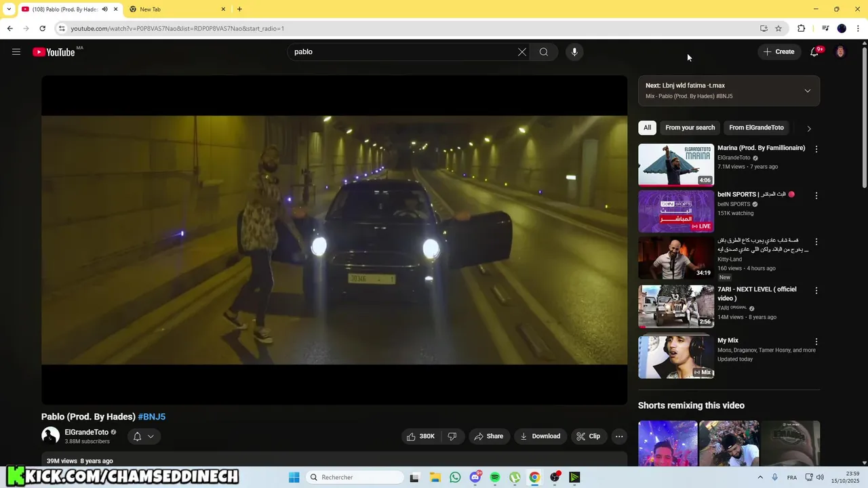Open the YouTube account avatar menu
Image resolution: width=868 pixels, height=488 pixels.
click(x=840, y=52)
